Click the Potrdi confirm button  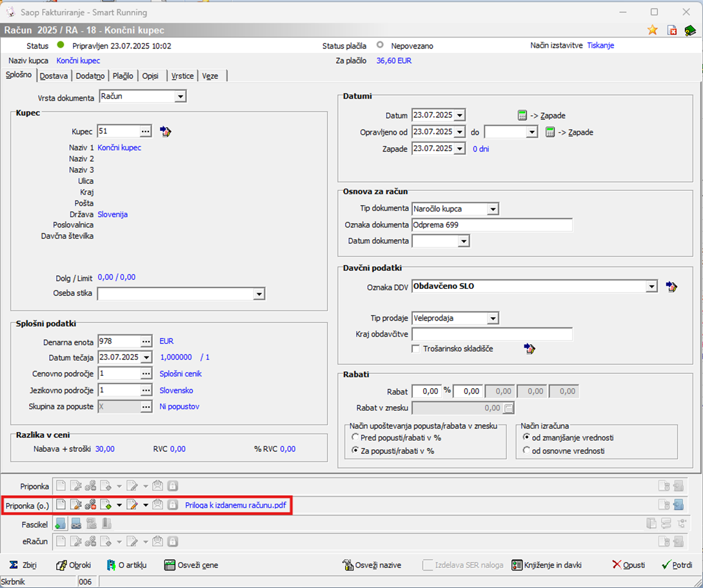[x=677, y=565]
